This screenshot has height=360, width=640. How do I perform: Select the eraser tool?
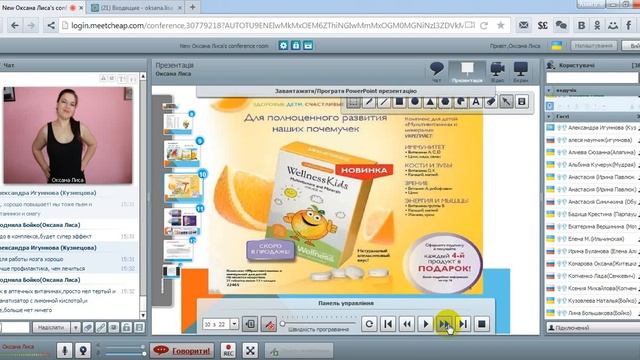point(491,102)
